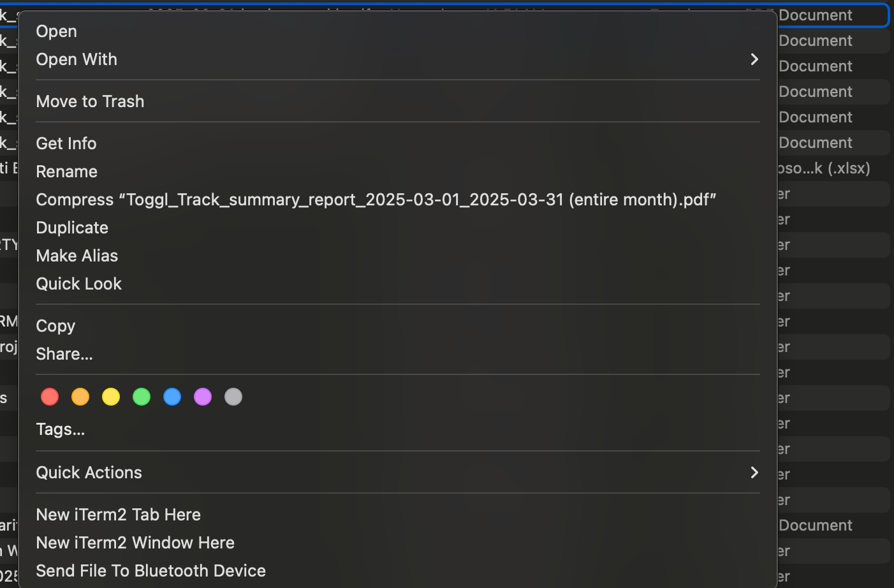Expand the Quick Actions submenu
Viewport: 894px width, 588px height.
point(398,473)
